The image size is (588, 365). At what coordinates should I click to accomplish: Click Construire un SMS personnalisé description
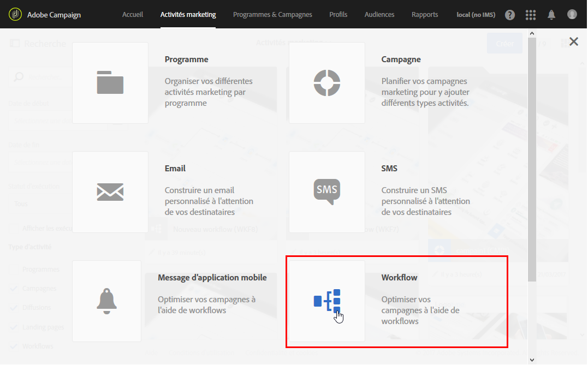click(x=426, y=201)
